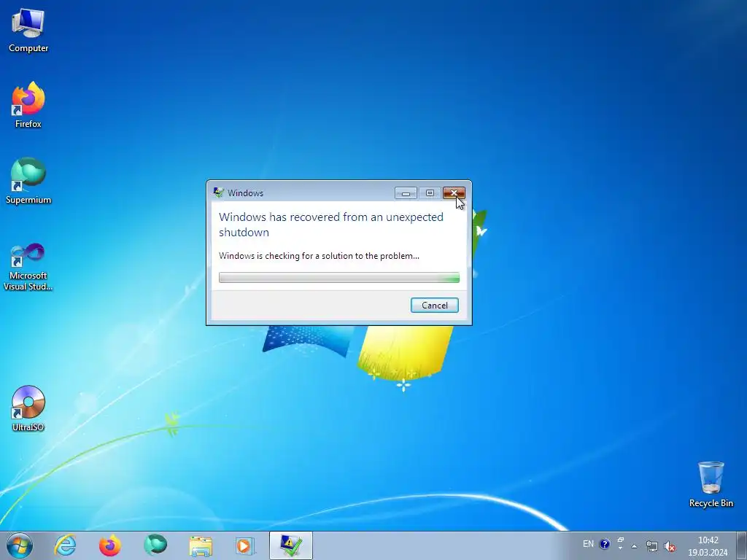Click the green progress bar
The image size is (747, 560).
(339, 277)
